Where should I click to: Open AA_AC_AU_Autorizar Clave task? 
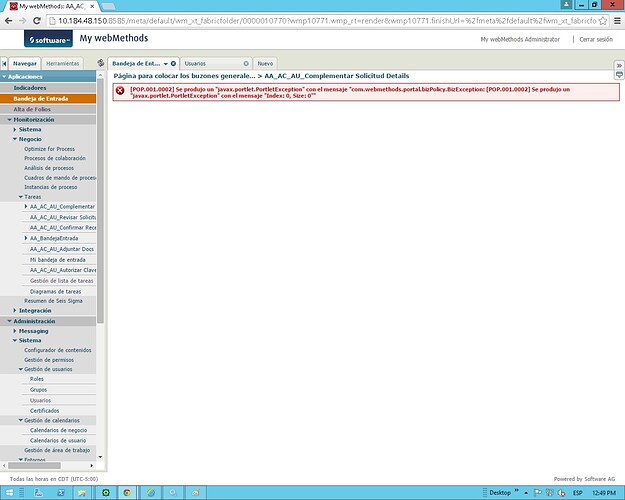click(x=63, y=270)
